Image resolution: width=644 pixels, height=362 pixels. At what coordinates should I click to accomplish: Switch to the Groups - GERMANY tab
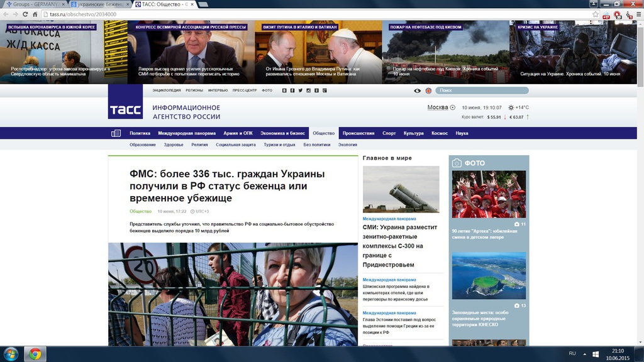(x=35, y=4)
